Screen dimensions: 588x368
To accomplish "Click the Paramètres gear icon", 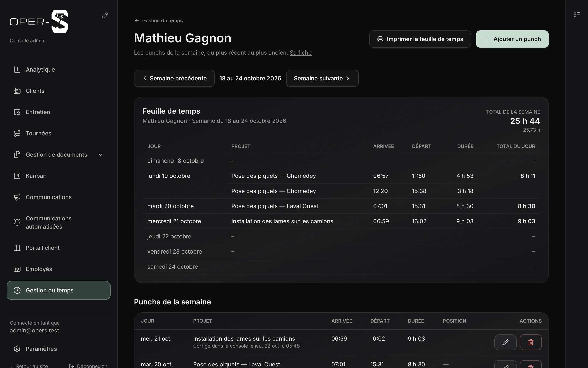I will tap(17, 349).
